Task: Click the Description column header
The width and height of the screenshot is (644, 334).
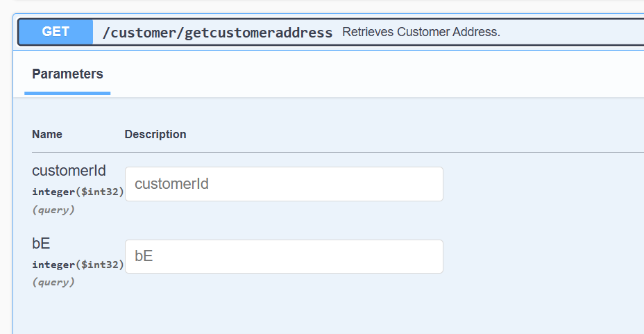Action: tap(155, 134)
